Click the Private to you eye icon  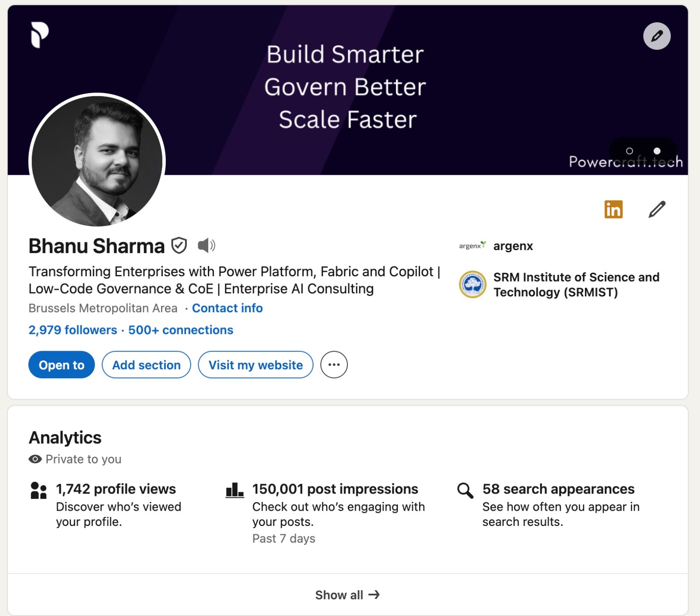tap(35, 459)
